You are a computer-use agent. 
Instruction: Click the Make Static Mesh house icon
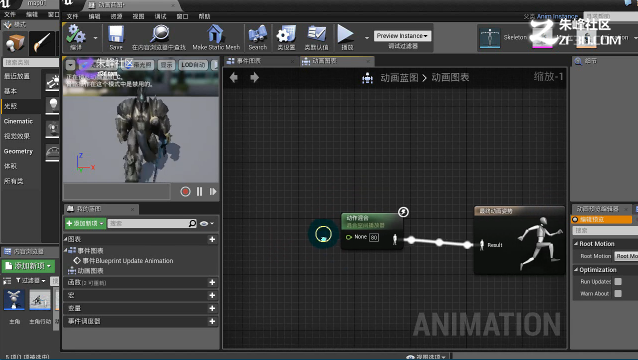tap(216, 34)
